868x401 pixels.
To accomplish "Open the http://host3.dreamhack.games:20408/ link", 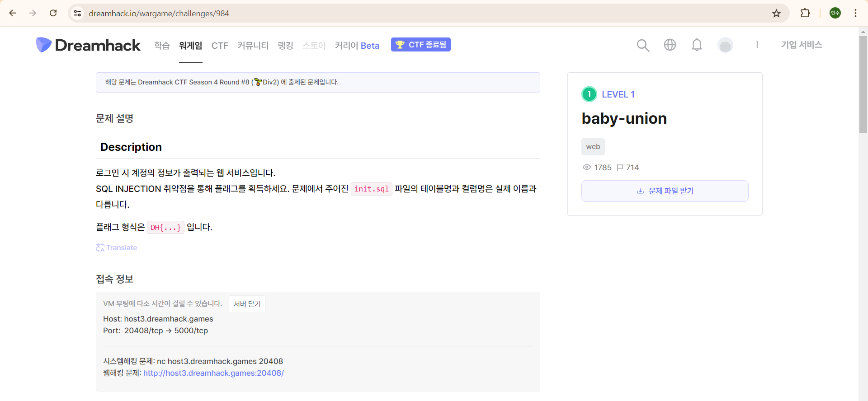I will (213, 373).
